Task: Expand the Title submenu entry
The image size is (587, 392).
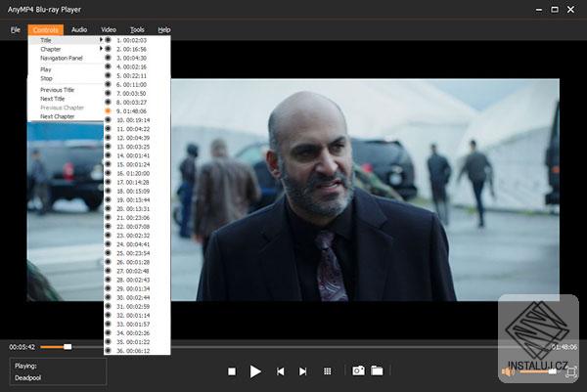Action: 66,40
